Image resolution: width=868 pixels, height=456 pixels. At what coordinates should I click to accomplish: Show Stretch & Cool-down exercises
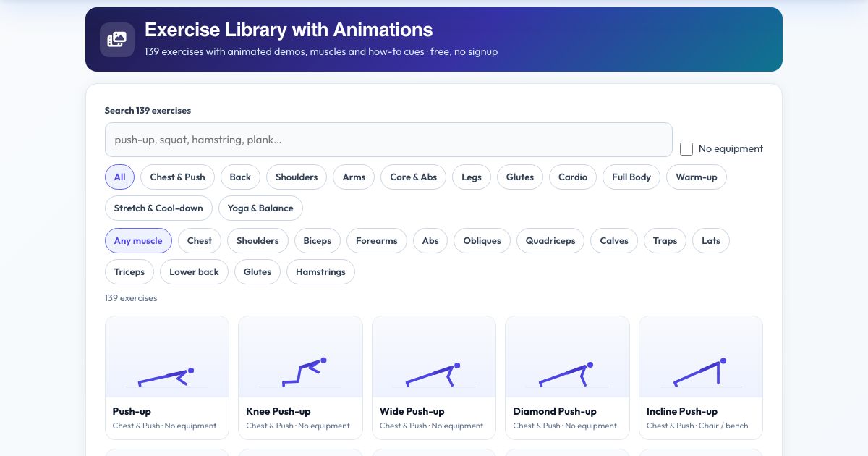point(158,208)
